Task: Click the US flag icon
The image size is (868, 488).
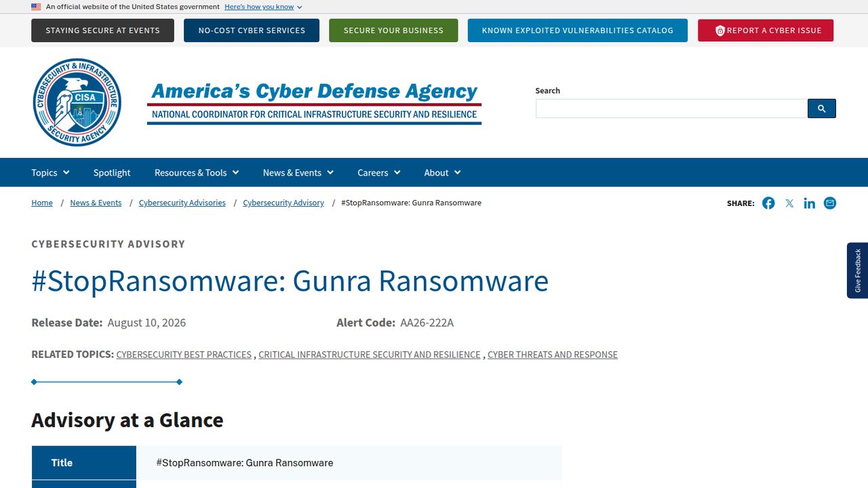Action: click(36, 7)
